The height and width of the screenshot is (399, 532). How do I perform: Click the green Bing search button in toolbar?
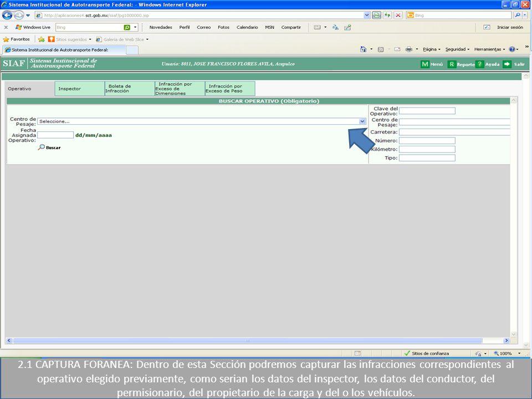127,27
